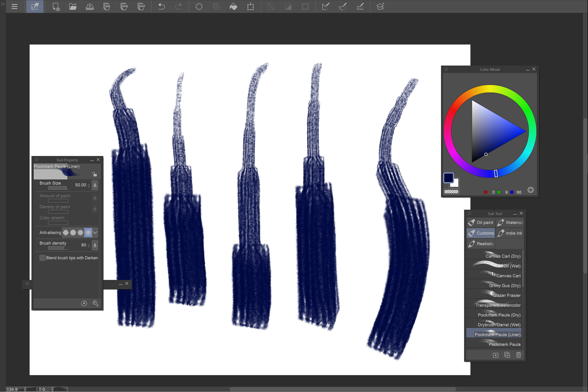Select the fill bucket icon
This screenshot has height=392, width=588.
[x=233, y=7]
